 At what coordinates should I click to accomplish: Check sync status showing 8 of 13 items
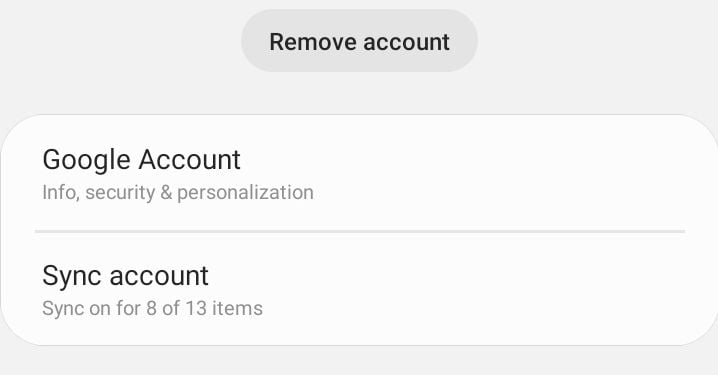[152, 308]
